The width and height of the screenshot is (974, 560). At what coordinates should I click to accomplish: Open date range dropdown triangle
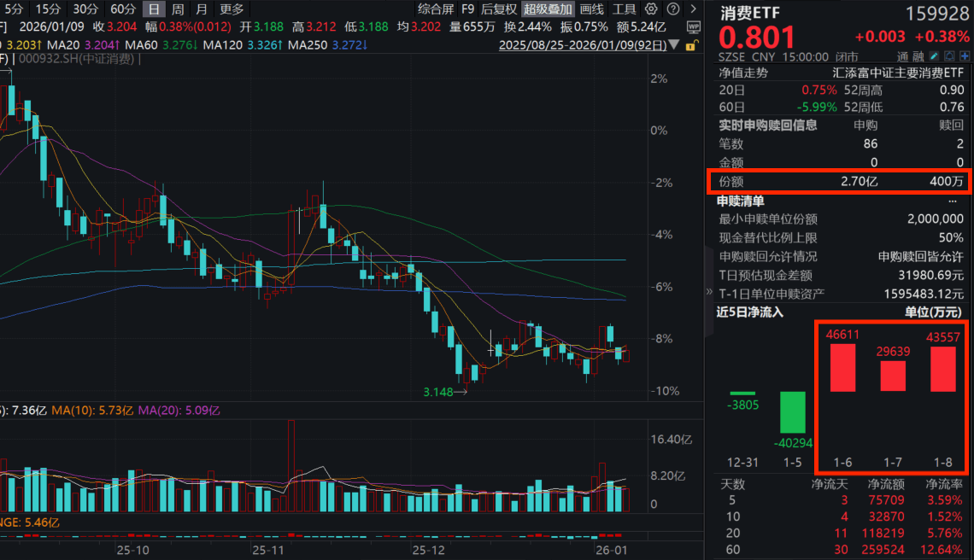(673, 44)
